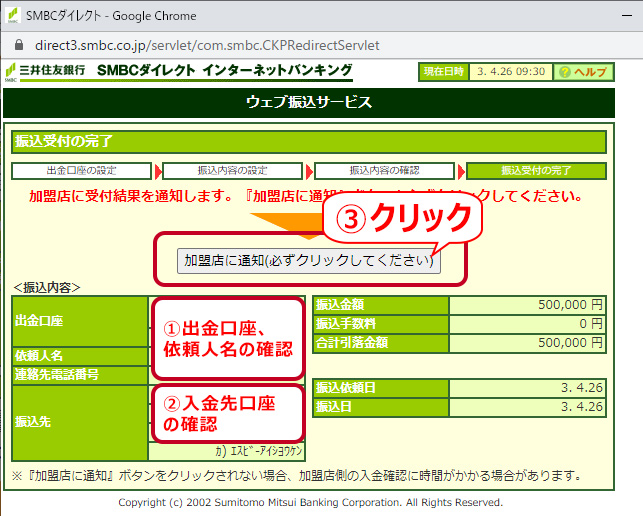Viewport: 643px width, 516px height.
Task: Click the SMBCダイレクト - Google Chrome window title
Action: [x=111, y=16]
